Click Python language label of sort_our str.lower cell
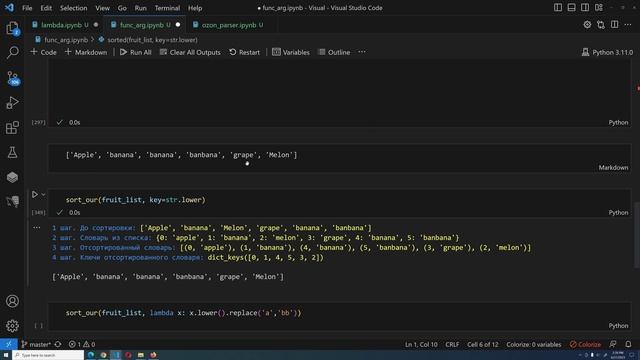This screenshot has height=360, width=640. coord(618,213)
